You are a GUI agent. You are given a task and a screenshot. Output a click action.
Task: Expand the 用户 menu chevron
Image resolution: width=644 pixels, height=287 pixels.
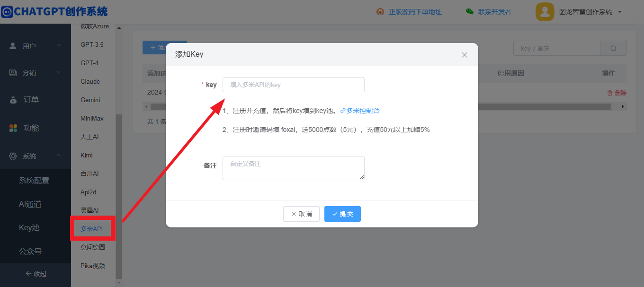pyautogui.click(x=59, y=46)
